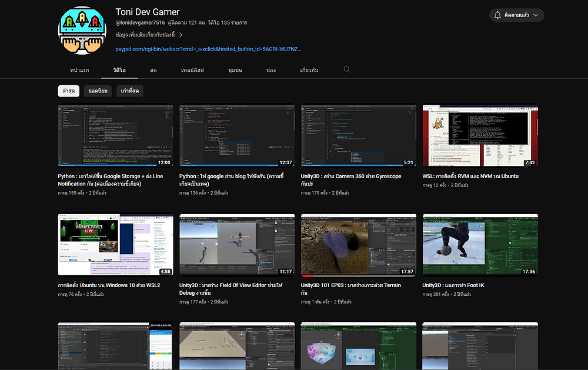
Task: Open the Ubuntu WSL2 installation video thumbnail
Action: click(x=115, y=244)
